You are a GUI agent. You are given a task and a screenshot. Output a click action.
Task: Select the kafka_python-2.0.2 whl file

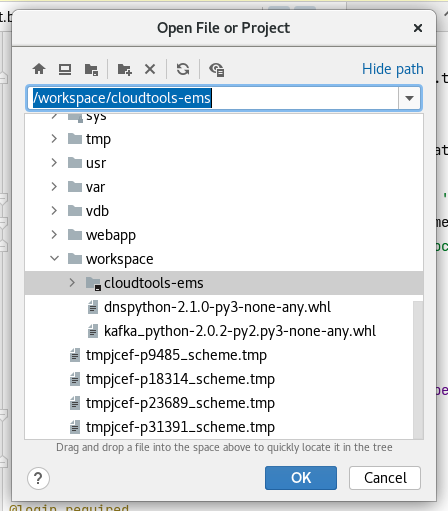tap(240, 331)
